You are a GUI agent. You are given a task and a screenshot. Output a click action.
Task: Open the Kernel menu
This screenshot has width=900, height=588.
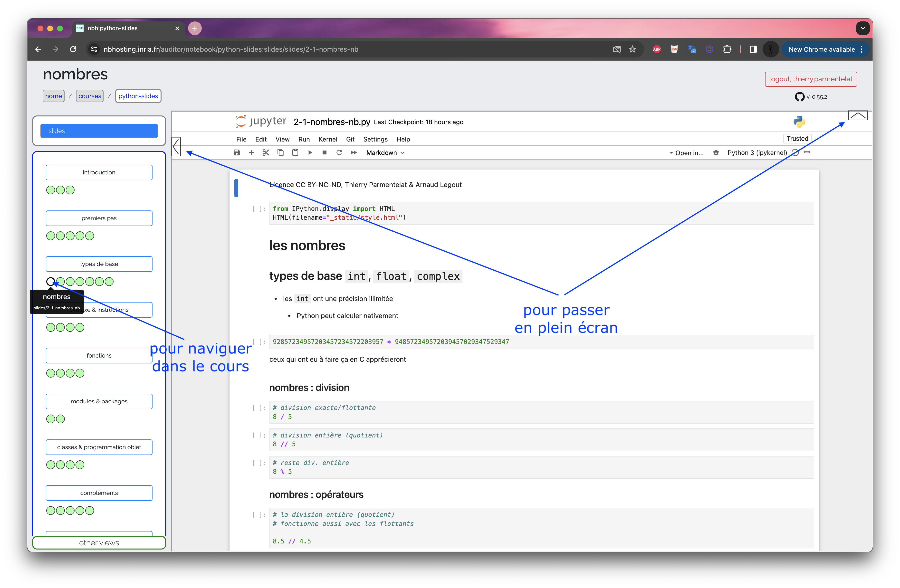tap(327, 139)
